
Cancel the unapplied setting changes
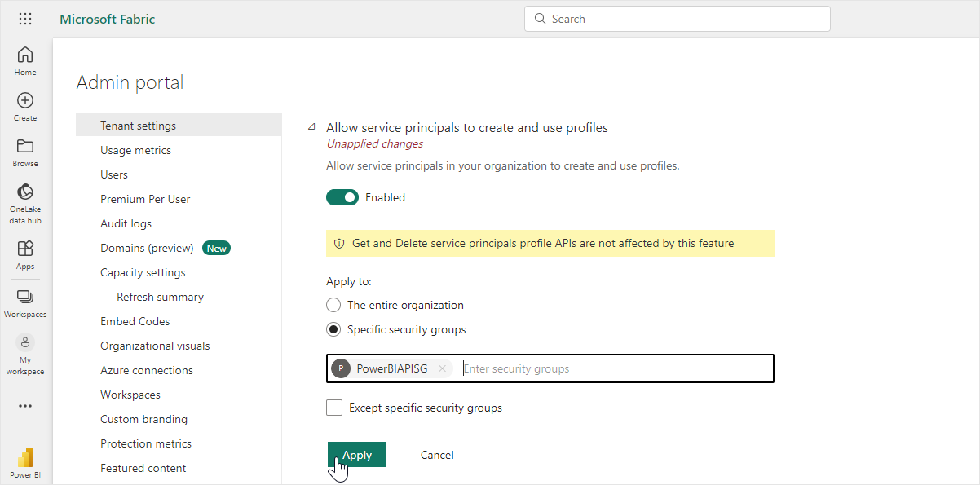coord(437,455)
